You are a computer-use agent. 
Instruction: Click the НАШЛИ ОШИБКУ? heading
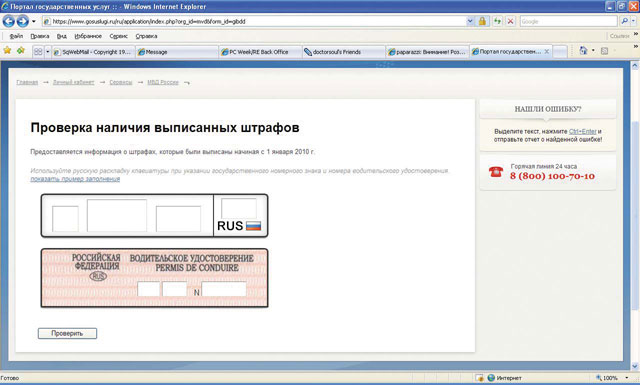(x=548, y=109)
